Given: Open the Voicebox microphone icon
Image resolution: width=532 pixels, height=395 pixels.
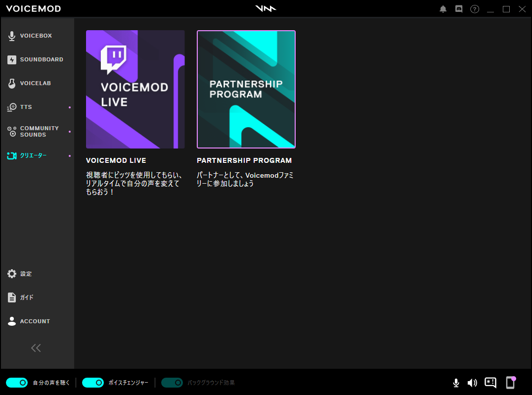Looking at the screenshot, I should (x=12, y=36).
